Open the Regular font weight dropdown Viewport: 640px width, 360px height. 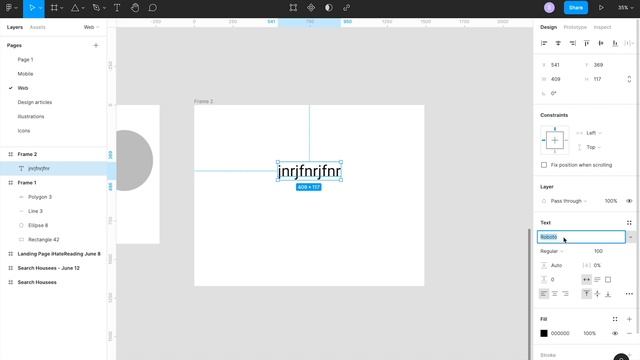[x=552, y=251]
